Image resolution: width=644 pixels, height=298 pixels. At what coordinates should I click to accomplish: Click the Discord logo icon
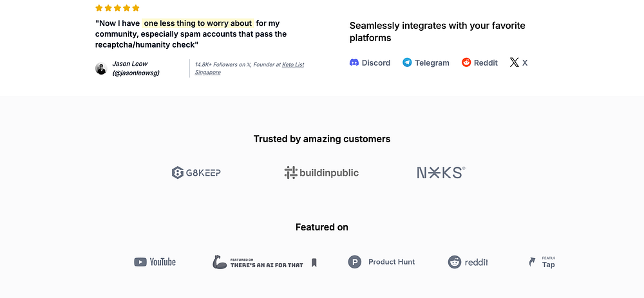[x=354, y=62]
